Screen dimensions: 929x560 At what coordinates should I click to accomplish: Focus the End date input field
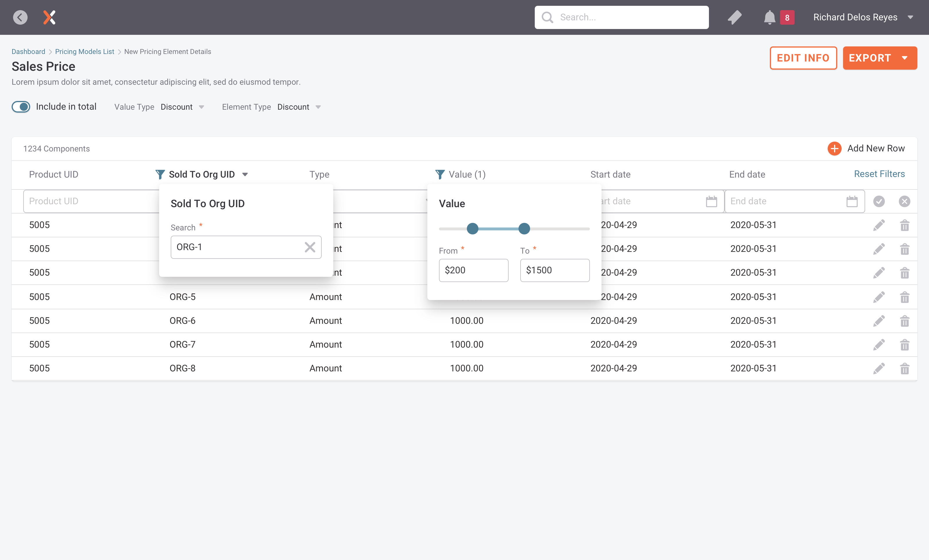(795, 201)
